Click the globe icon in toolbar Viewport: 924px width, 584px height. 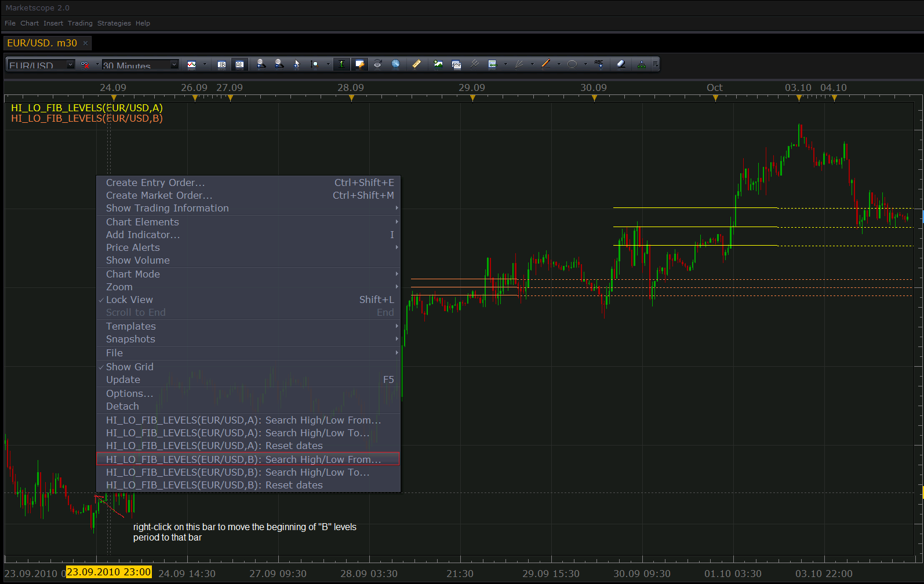395,64
